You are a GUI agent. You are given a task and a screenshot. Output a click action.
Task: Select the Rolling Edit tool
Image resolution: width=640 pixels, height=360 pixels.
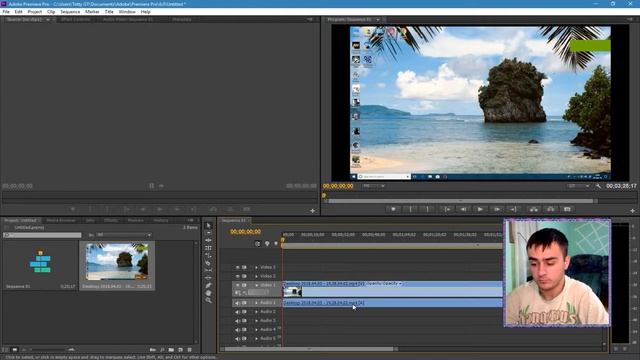point(208,248)
